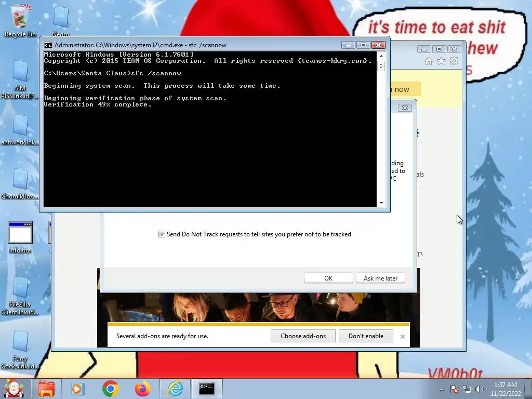
Task: Restore down the Internet Explorer window
Action: coord(439,49)
